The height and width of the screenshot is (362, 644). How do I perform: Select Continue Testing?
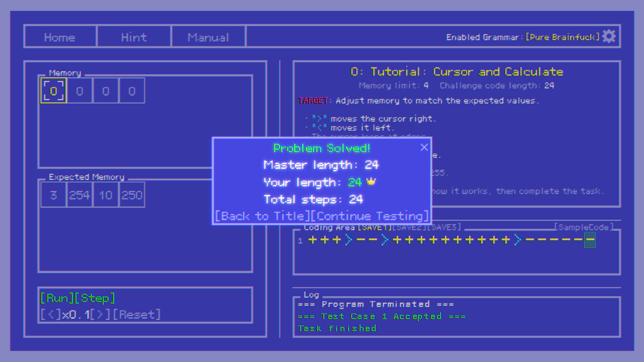pyautogui.click(x=369, y=216)
